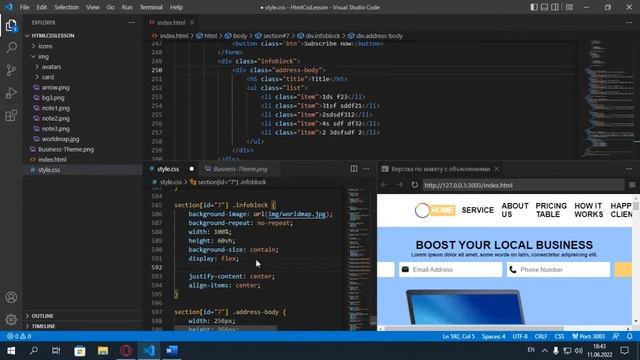
Task: Open the Search view in activity bar
Action: (x=11, y=47)
